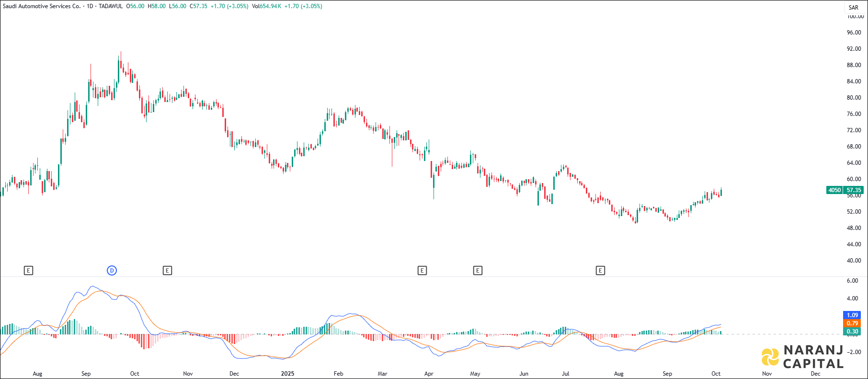The width and height of the screenshot is (868, 379).
Task: Open the earnings E marker near May
Action: coord(478,271)
